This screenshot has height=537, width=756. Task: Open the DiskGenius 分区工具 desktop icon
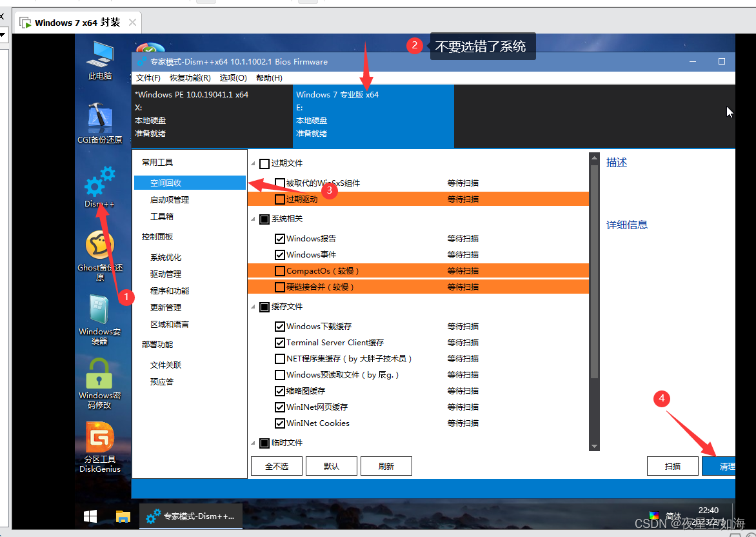[100, 448]
